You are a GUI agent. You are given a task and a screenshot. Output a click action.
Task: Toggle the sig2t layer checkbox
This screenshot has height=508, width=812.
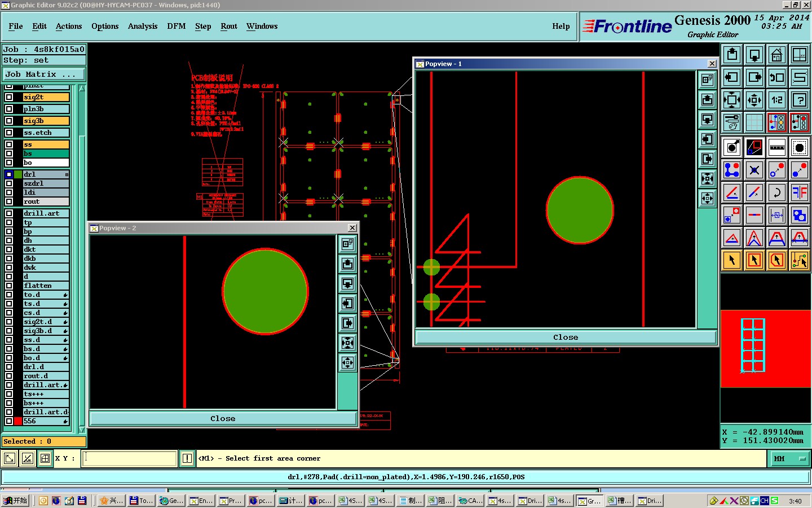tap(9, 97)
